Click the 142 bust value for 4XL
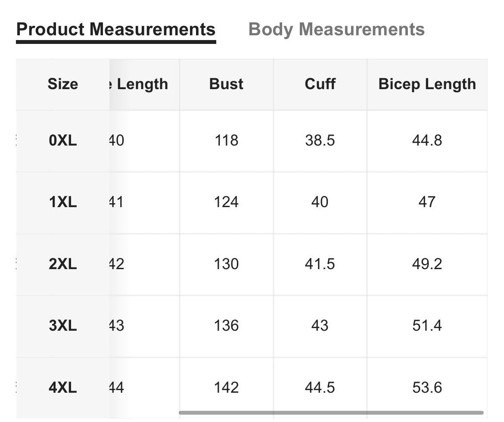 [226, 388]
